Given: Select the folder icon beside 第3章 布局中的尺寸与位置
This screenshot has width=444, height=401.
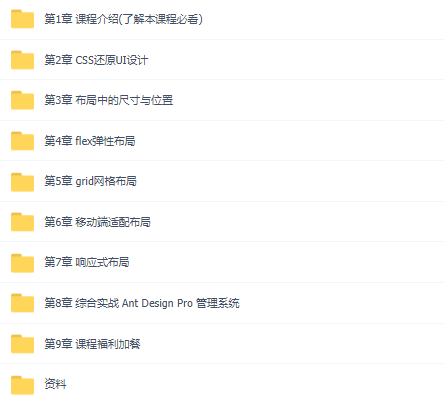Looking at the screenshot, I should point(22,100).
